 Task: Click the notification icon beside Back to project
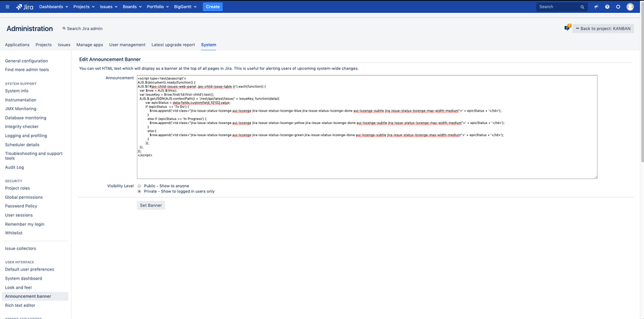(568, 28)
